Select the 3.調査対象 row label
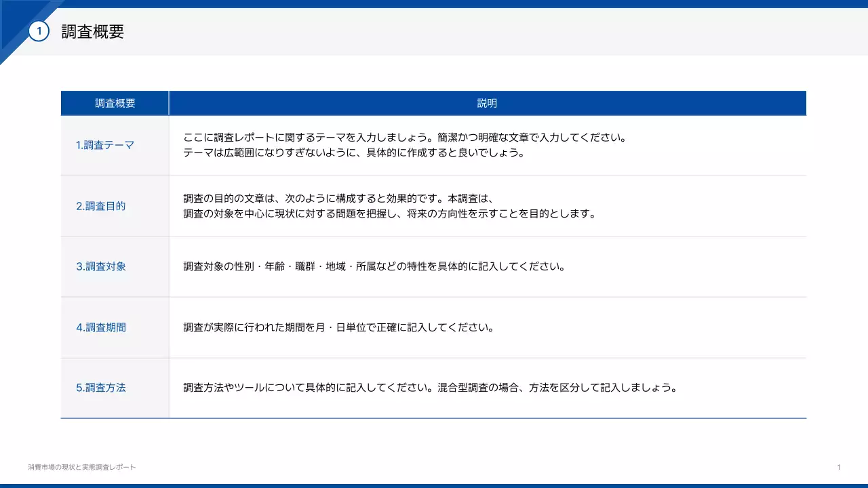The image size is (868, 488). 100,266
